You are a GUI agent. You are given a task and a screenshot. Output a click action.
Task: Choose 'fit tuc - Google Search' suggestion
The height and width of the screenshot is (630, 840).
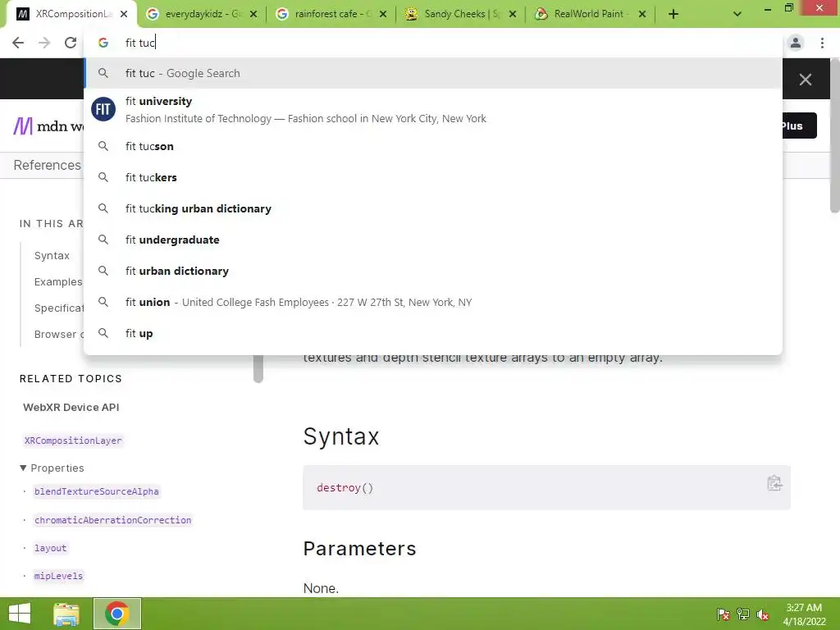pos(433,73)
